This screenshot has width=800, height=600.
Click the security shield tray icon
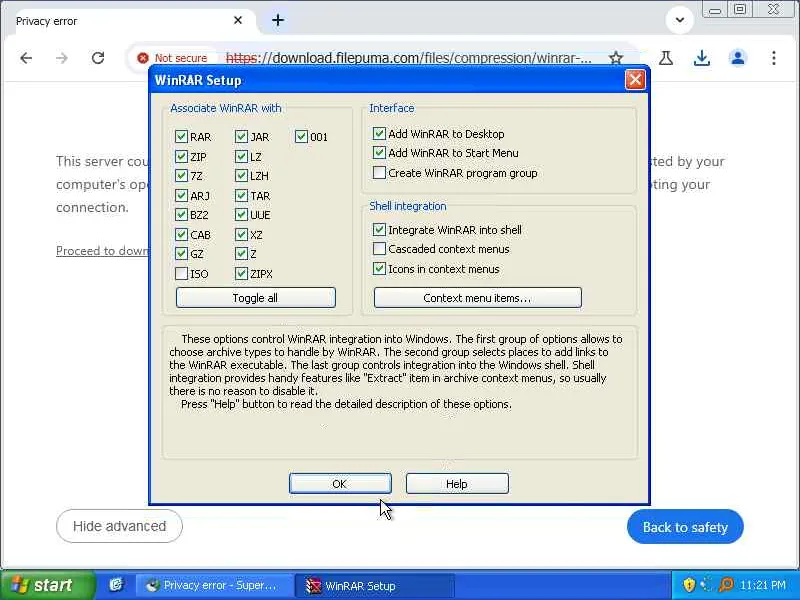689,585
